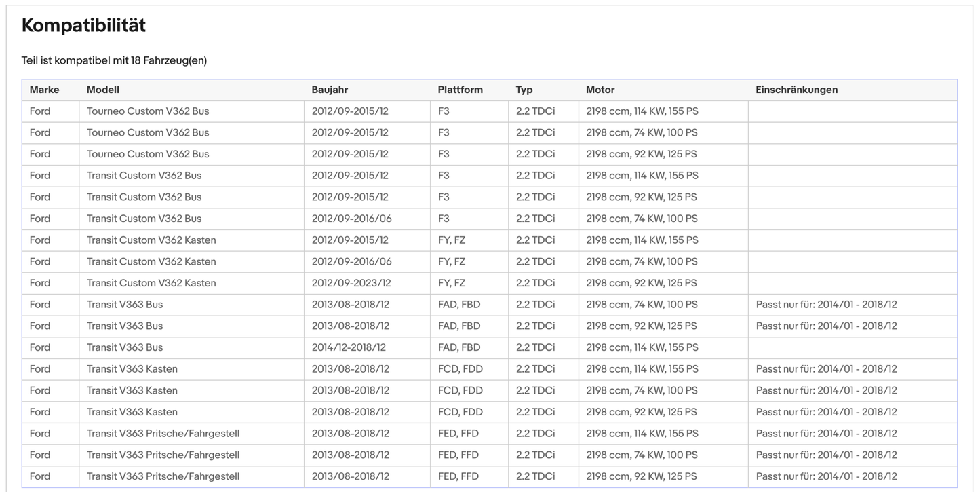
Task: Click the Typ column header
Action: (x=524, y=90)
